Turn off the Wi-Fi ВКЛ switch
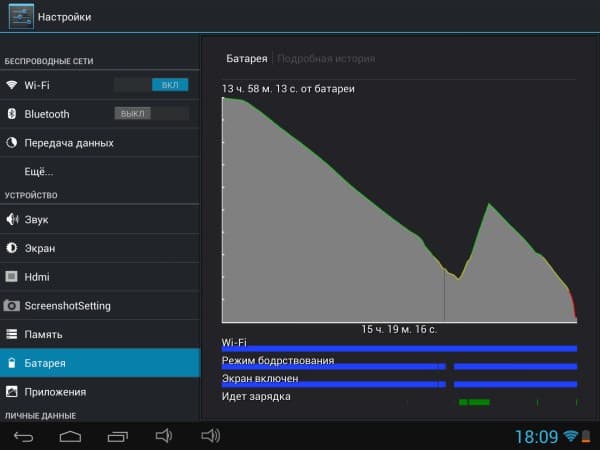Screen dimensions: 600x450 [151, 85]
